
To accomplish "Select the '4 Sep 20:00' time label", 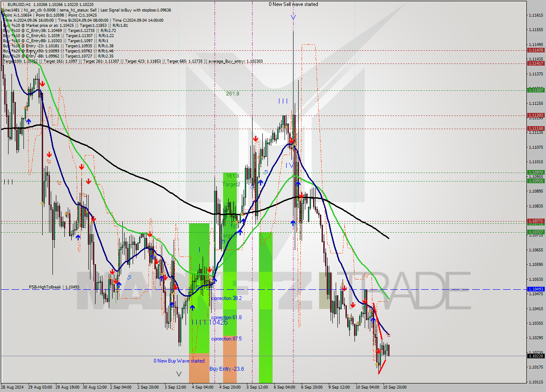I will 230,387.
